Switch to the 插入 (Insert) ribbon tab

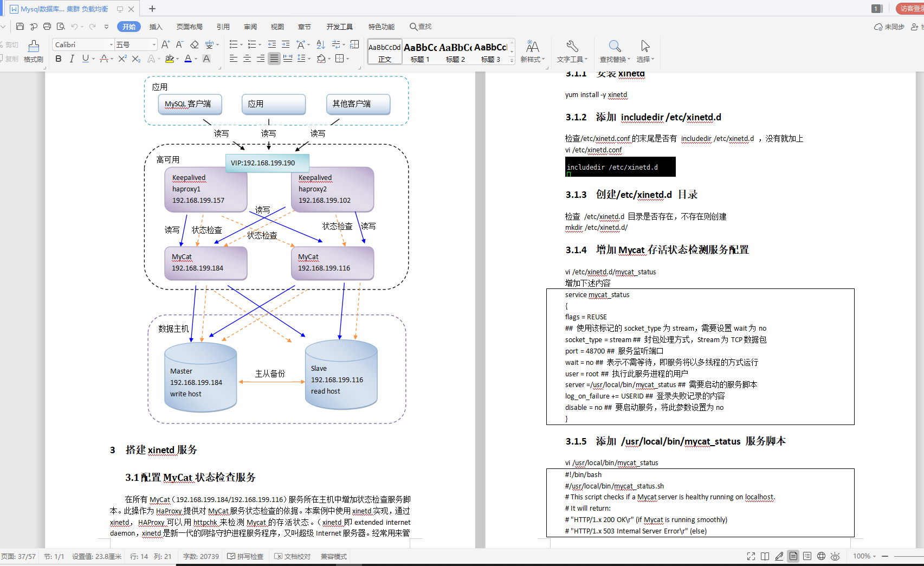click(156, 26)
